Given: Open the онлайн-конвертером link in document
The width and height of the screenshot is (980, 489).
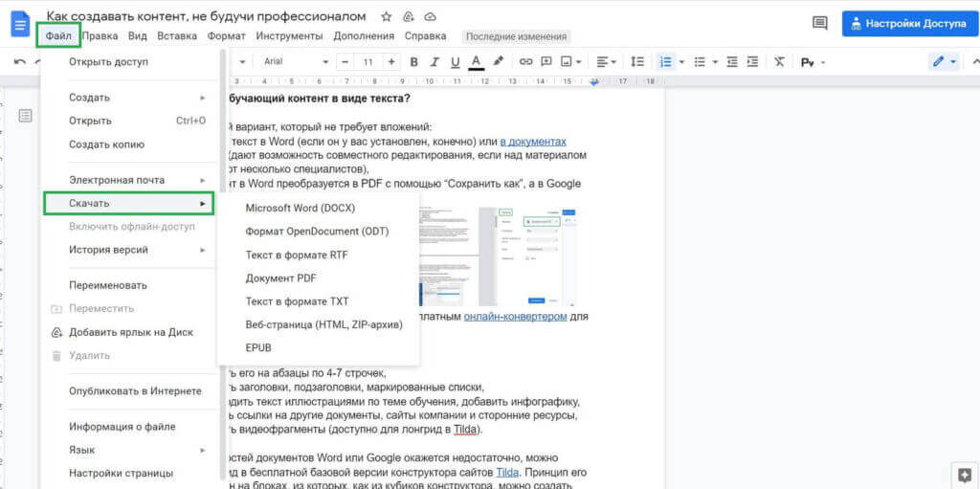Looking at the screenshot, I should point(515,316).
